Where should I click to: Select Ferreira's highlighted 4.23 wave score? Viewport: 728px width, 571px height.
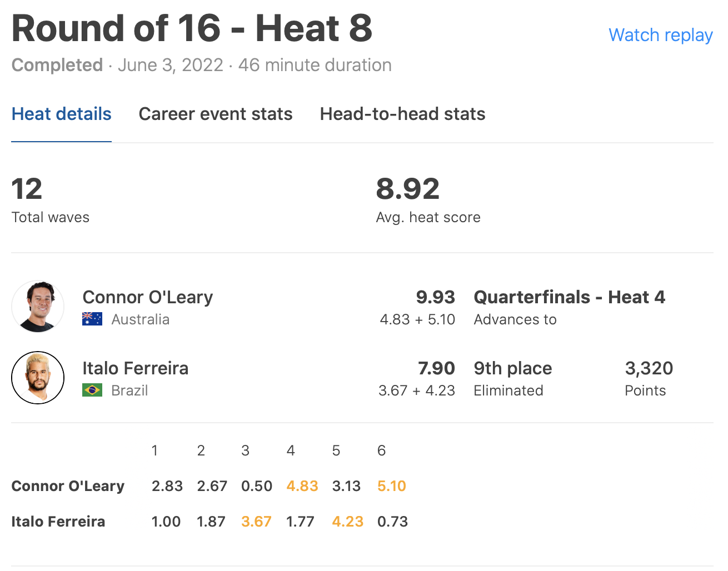[347, 522]
